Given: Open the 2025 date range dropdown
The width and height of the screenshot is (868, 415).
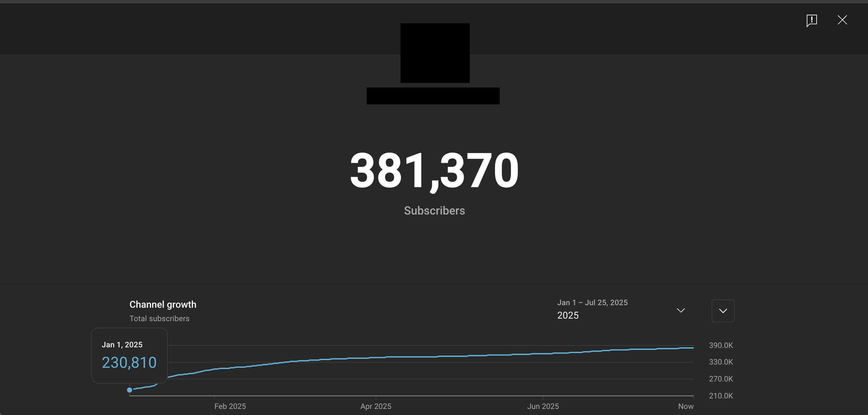Looking at the screenshot, I should (x=621, y=310).
